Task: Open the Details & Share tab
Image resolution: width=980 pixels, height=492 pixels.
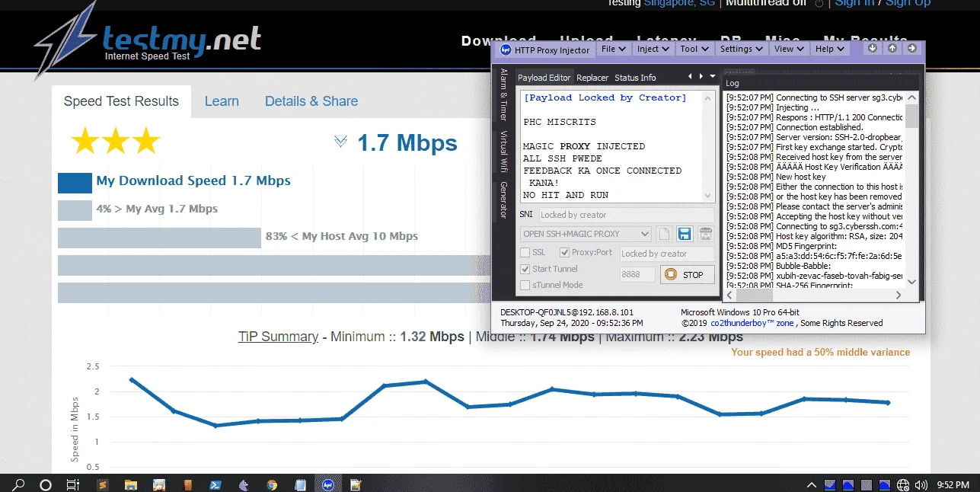Action: [x=311, y=101]
